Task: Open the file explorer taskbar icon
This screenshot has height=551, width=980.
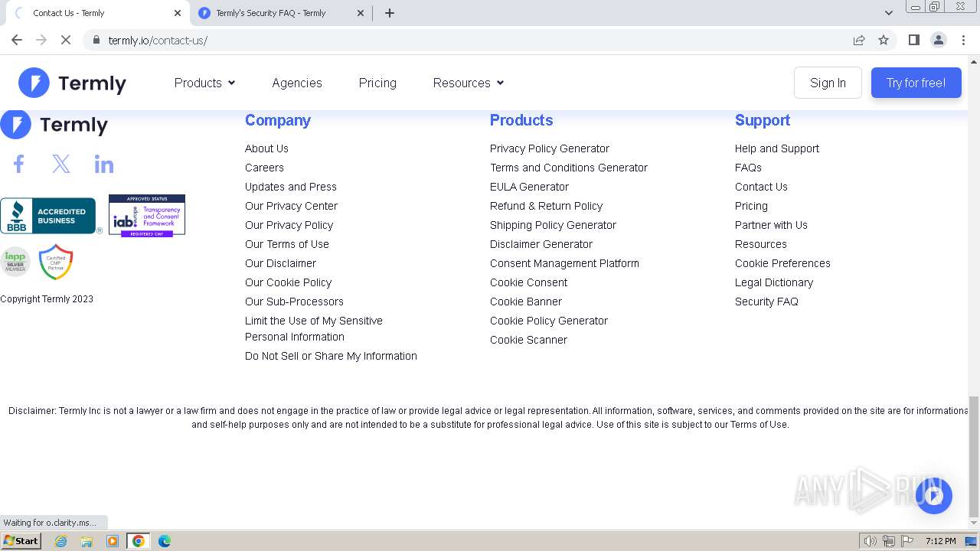Action: coord(87,541)
